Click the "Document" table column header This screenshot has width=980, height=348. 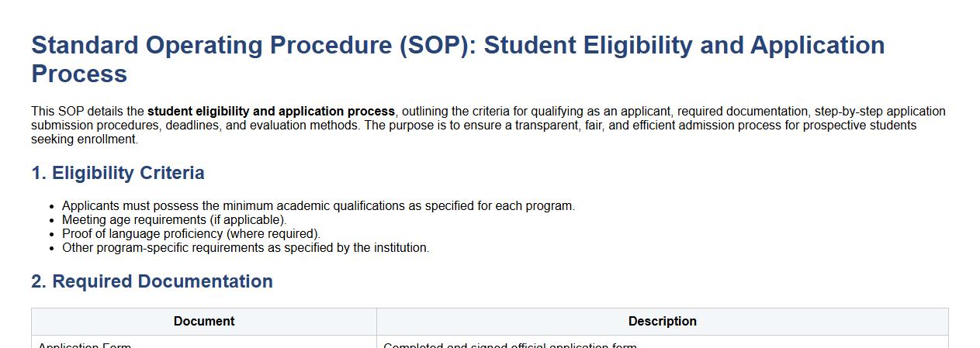pyautogui.click(x=204, y=322)
